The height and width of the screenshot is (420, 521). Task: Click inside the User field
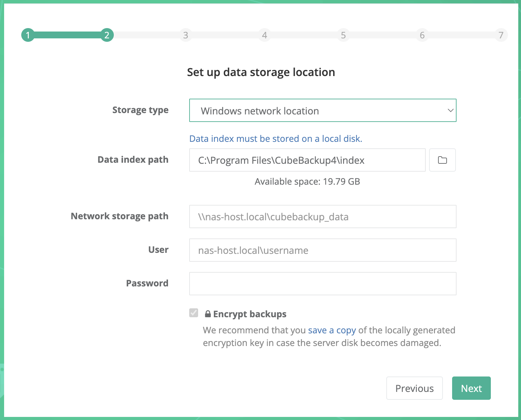(x=323, y=250)
